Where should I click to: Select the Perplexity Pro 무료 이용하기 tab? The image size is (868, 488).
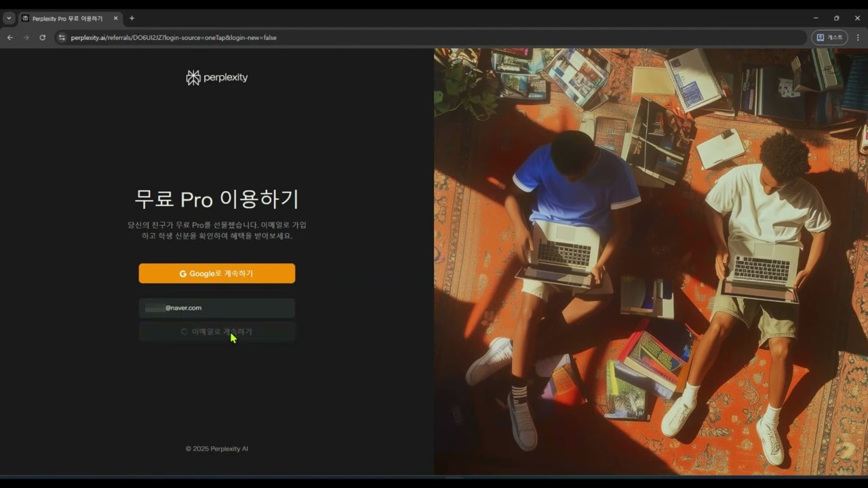pos(70,18)
